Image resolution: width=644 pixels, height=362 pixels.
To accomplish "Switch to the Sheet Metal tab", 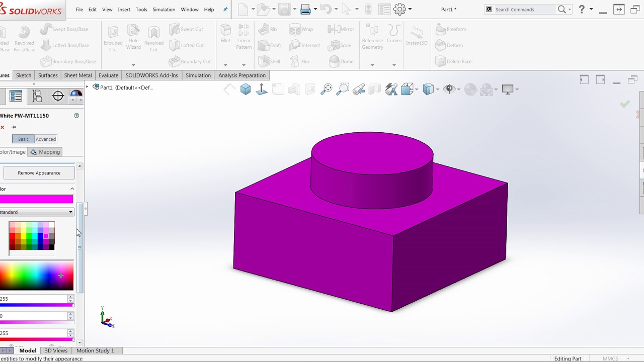I will tap(78, 75).
